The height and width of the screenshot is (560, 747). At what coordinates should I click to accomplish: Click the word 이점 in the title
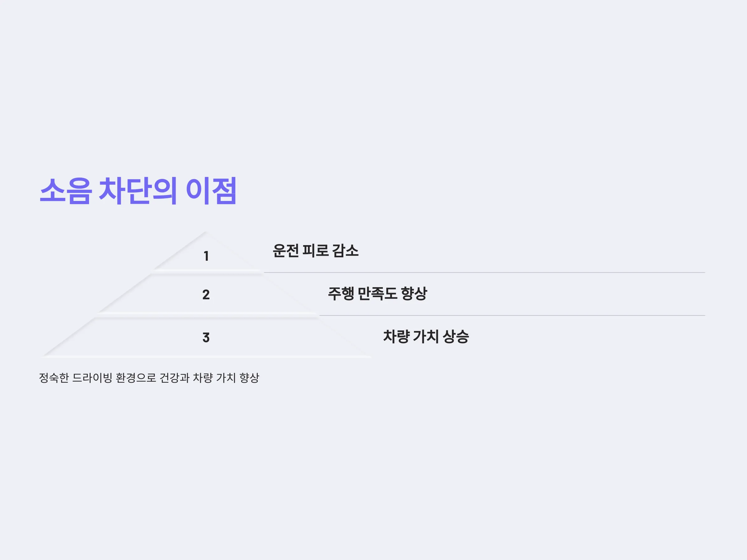coord(211,191)
